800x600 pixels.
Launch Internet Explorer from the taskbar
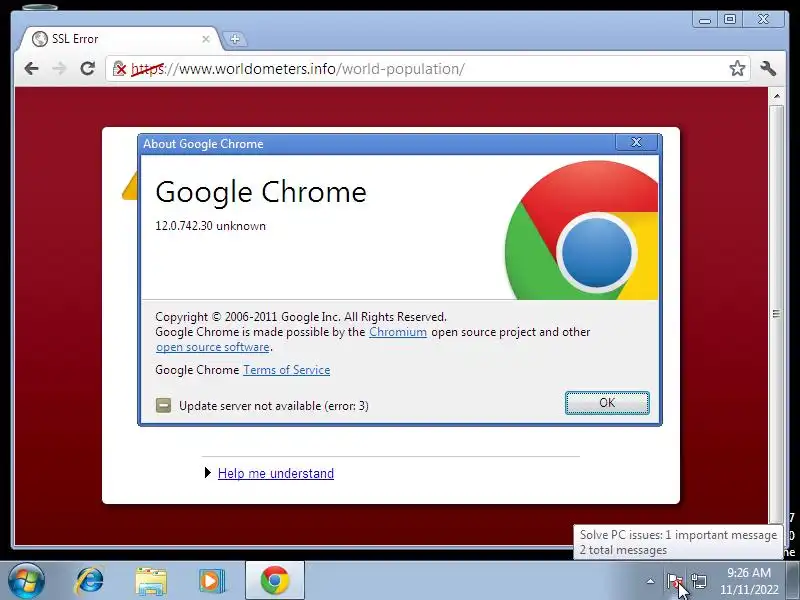pos(89,581)
